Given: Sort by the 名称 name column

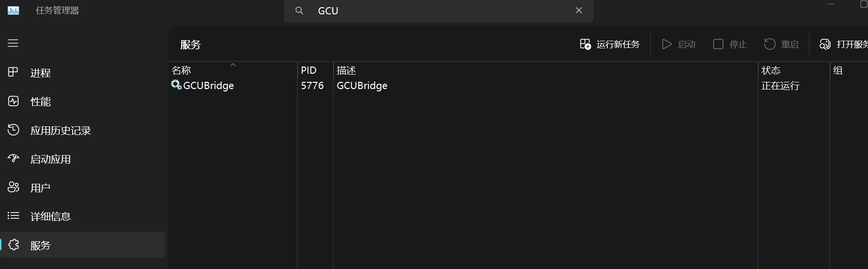Looking at the screenshot, I should [233, 70].
